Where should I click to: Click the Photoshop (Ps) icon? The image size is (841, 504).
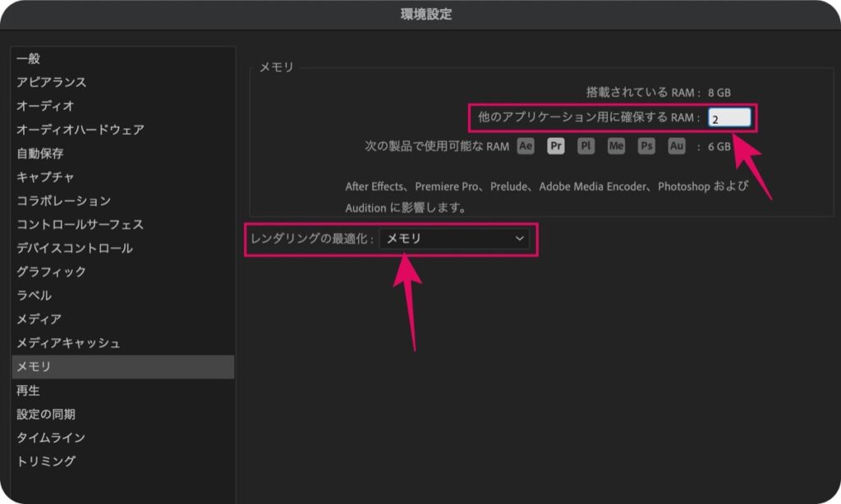(x=646, y=146)
